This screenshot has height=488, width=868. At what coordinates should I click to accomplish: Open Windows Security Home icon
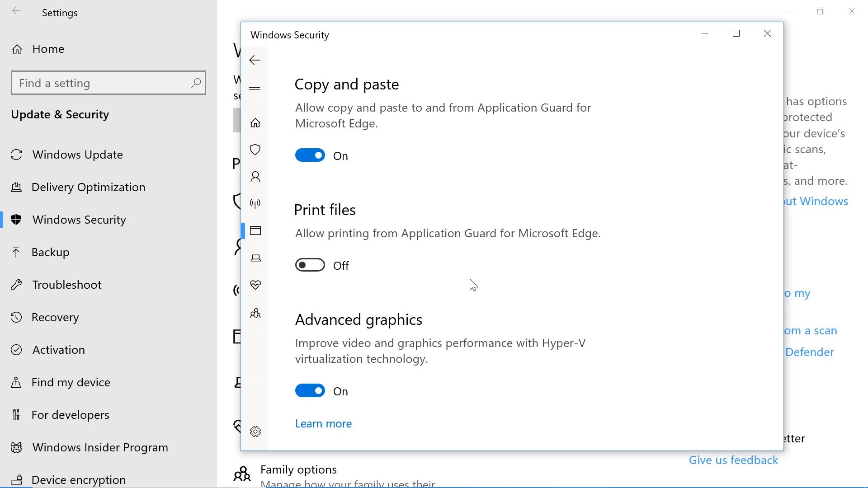click(x=255, y=123)
